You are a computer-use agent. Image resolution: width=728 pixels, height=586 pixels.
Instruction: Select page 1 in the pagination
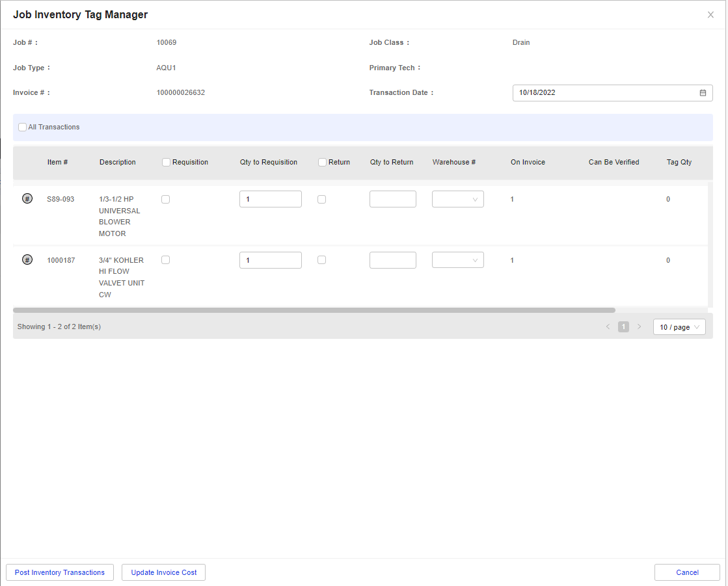(623, 326)
